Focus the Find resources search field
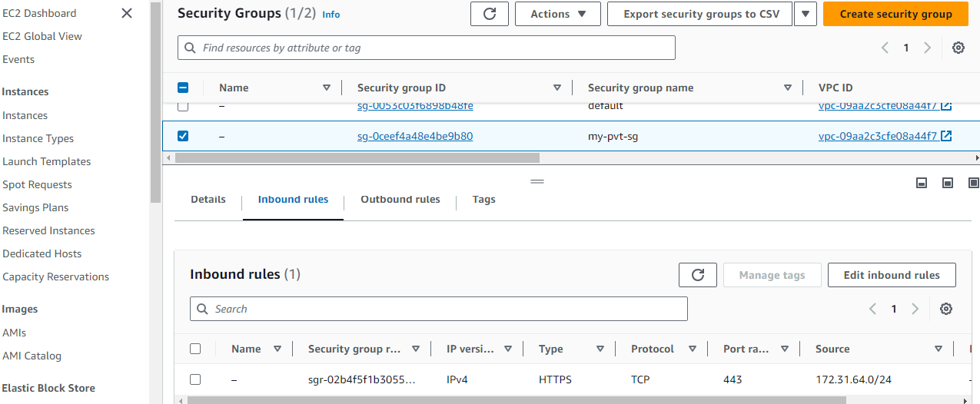 tap(427, 48)
